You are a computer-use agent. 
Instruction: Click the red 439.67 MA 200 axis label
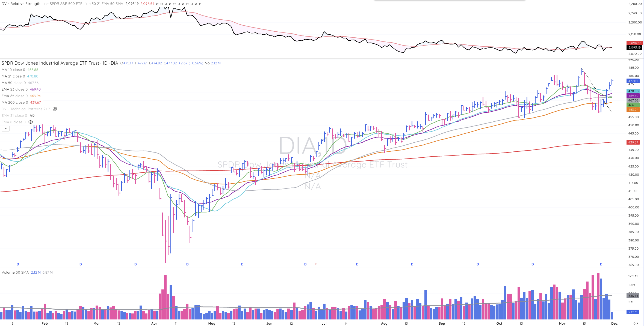(x=633, y=142)
